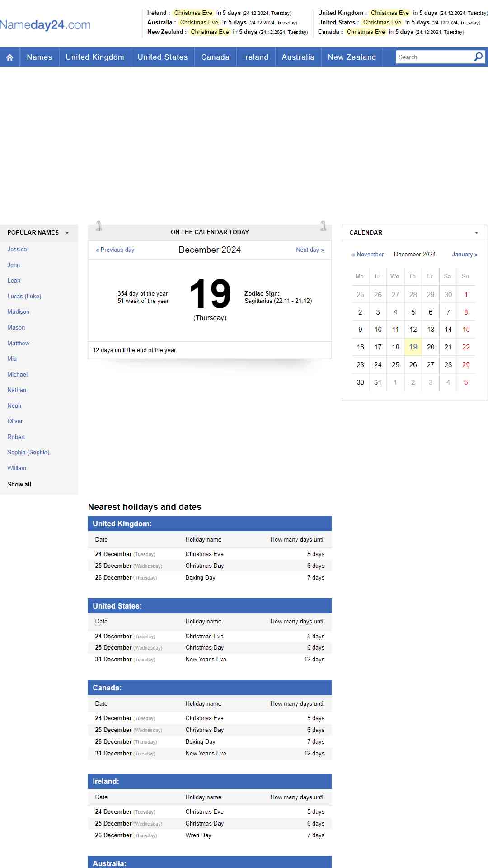The height and width of the screenshot is (868, 488).
Task: Click Boxing Day in Canada table
Action: 201,742
